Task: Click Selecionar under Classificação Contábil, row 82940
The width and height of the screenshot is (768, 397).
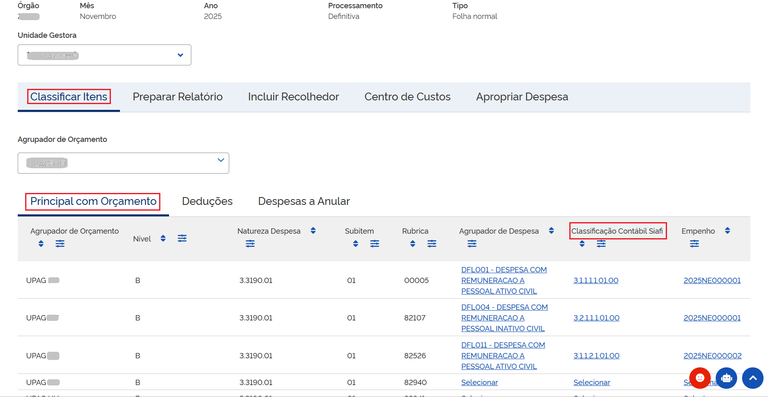Action: [592, 382]
